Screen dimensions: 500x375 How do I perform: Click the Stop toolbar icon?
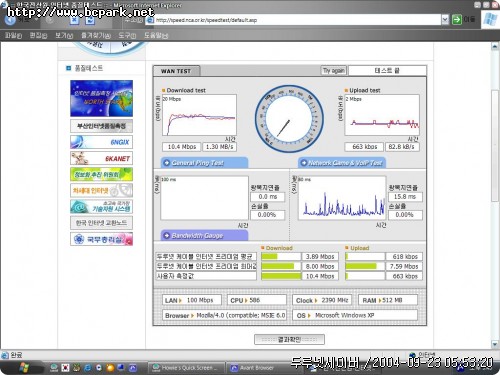coord(75,20)
